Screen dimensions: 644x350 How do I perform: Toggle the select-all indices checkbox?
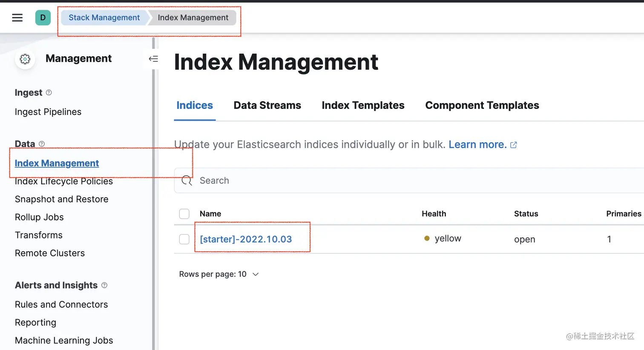(184, 214)
